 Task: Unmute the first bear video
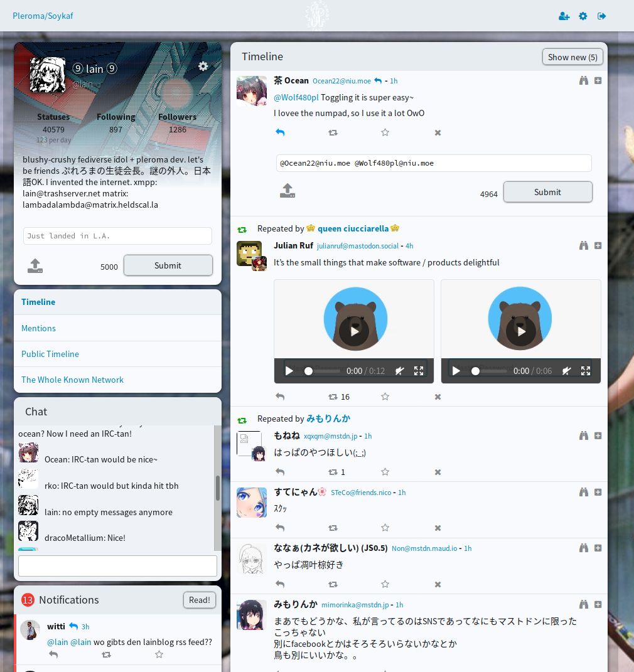(x=399, y=371)
